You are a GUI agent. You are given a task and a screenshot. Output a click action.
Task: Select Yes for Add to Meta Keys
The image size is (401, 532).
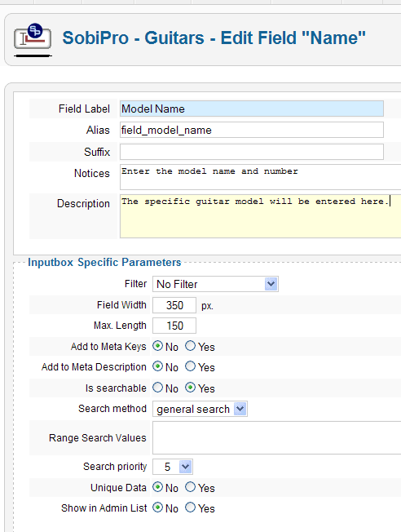pyautogui.click(x=190, y=346)
